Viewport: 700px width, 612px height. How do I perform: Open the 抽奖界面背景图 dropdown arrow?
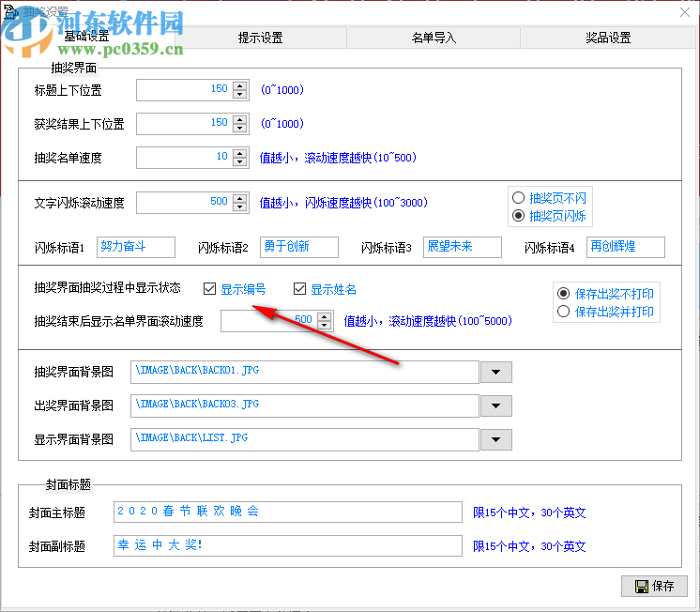[495, 372]
